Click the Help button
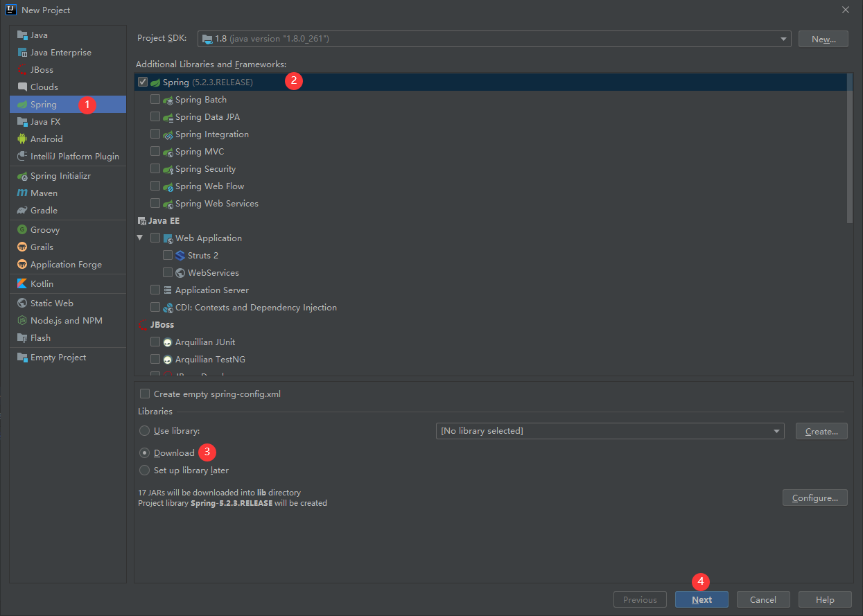 [x=825, y=599]
